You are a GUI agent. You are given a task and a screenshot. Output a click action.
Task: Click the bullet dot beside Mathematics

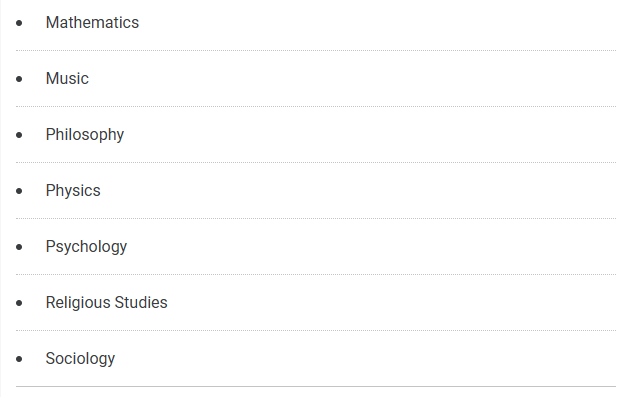[19, 23]
